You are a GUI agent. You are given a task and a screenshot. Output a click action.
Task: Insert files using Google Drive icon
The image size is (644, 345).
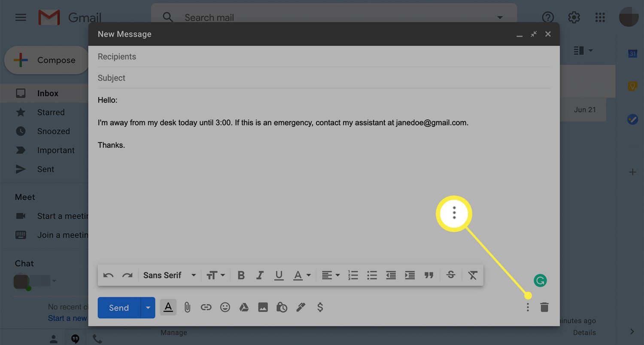click(x=244, y=307)
